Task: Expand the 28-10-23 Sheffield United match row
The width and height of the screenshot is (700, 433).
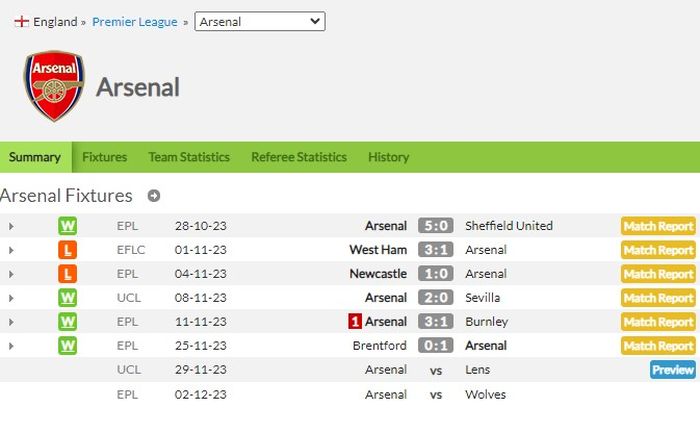Action: 11,226
